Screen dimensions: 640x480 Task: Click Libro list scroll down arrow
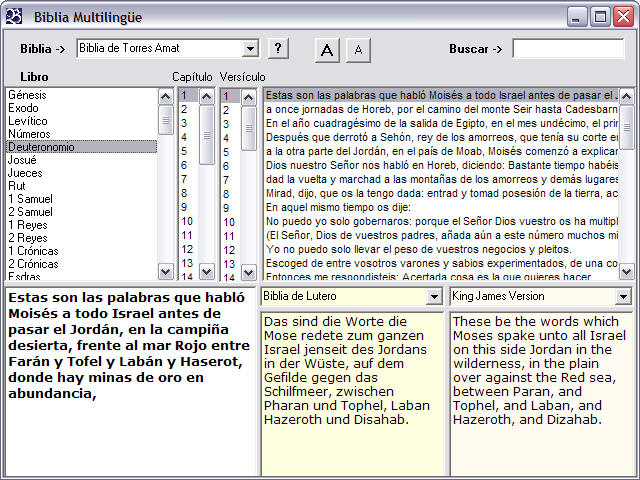166,271
